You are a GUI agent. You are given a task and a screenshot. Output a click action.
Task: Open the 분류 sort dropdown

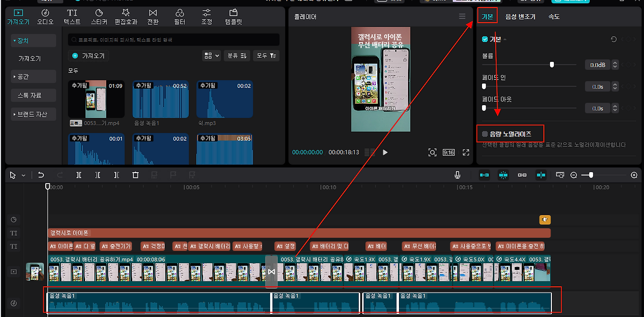pos(236,56)
